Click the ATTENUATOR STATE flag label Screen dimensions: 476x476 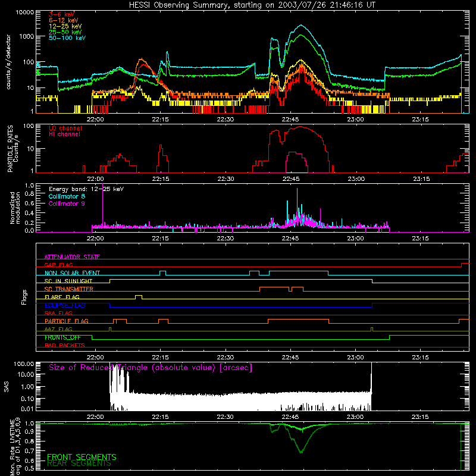72,257
